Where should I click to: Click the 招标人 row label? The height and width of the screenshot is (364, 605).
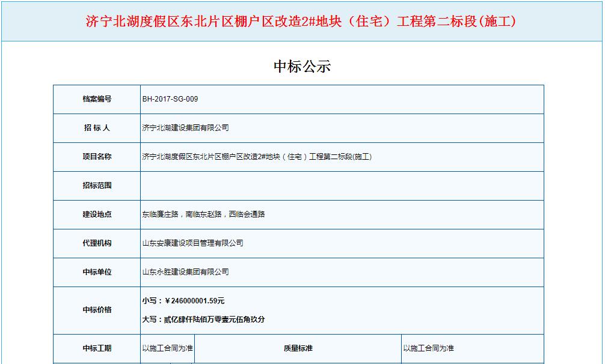click(x=98, y=128)
